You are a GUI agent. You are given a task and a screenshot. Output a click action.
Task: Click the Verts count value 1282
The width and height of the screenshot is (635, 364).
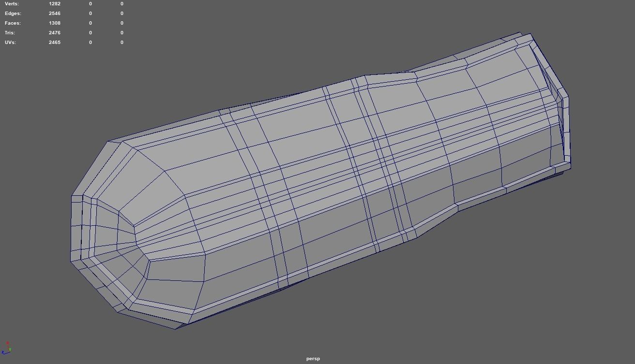click(55, 4)
